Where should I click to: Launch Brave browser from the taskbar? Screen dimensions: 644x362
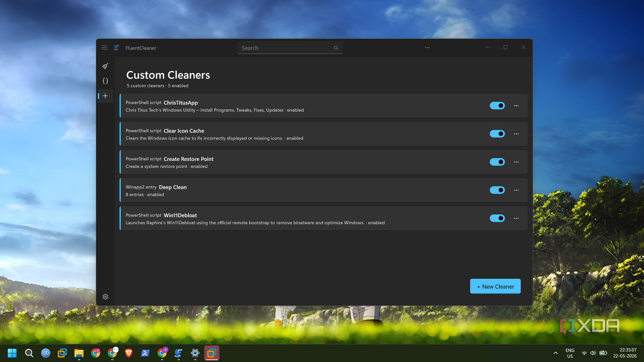coord(129,353)
